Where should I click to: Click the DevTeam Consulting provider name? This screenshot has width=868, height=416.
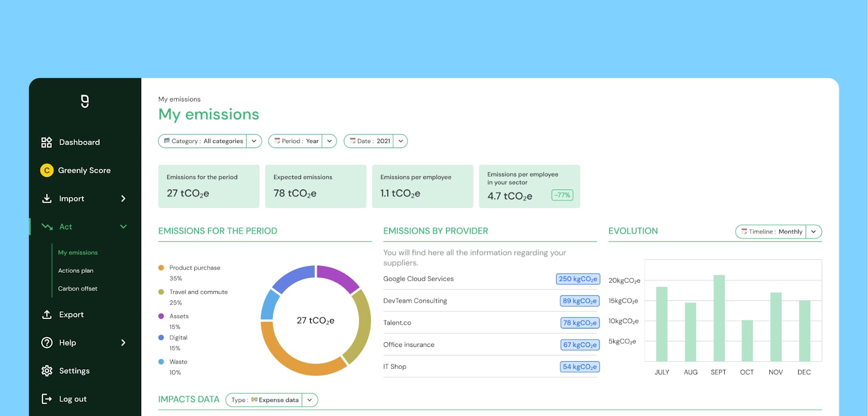(415, 301)
